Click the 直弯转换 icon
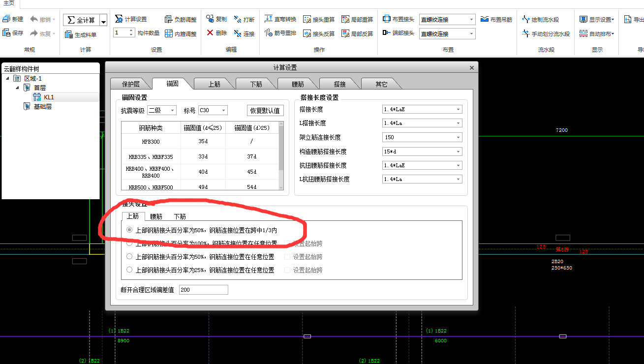This screenshot has width=644, height=364. (x=269, y=19)
